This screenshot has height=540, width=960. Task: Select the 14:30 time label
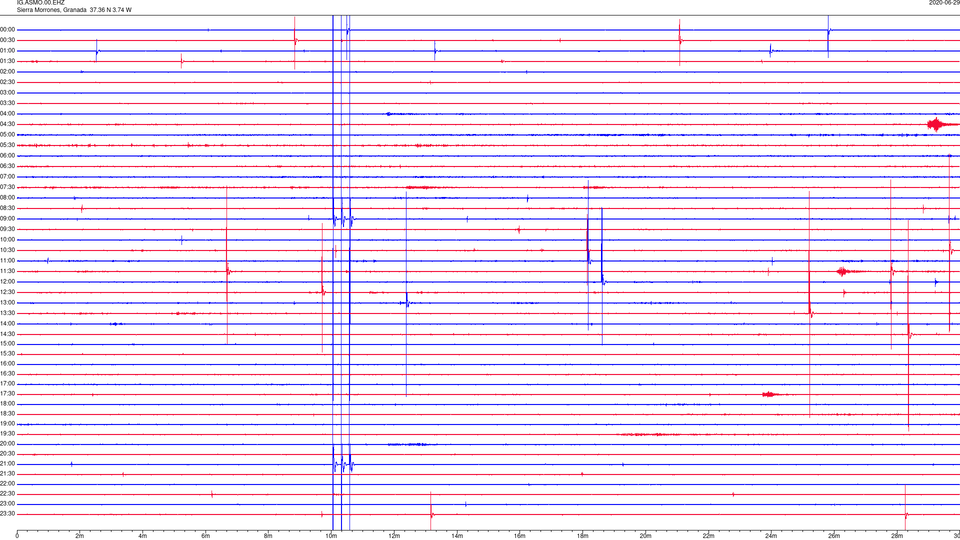pos(8,334)
